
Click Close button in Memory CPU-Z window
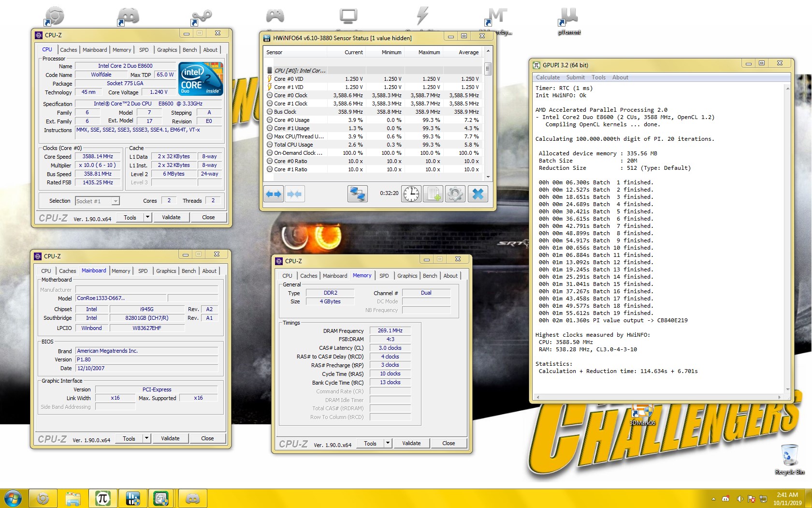(x=449, y=443)
